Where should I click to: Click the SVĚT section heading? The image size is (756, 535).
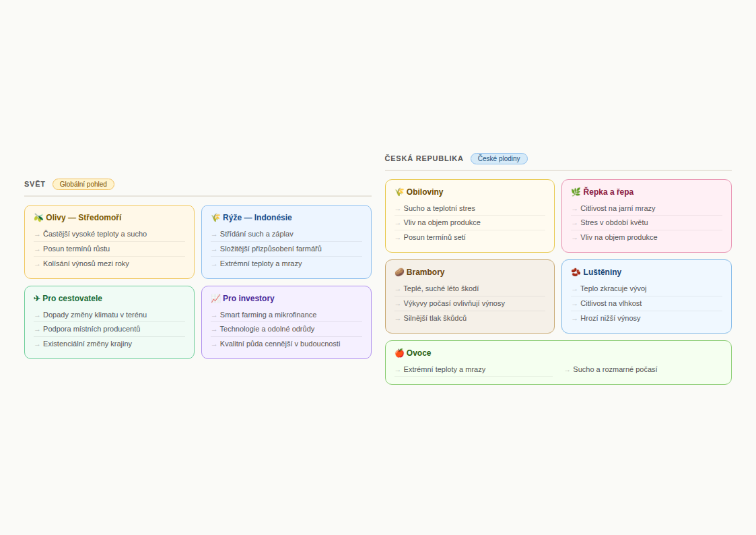pyautogui.click(x=35, y=184)
